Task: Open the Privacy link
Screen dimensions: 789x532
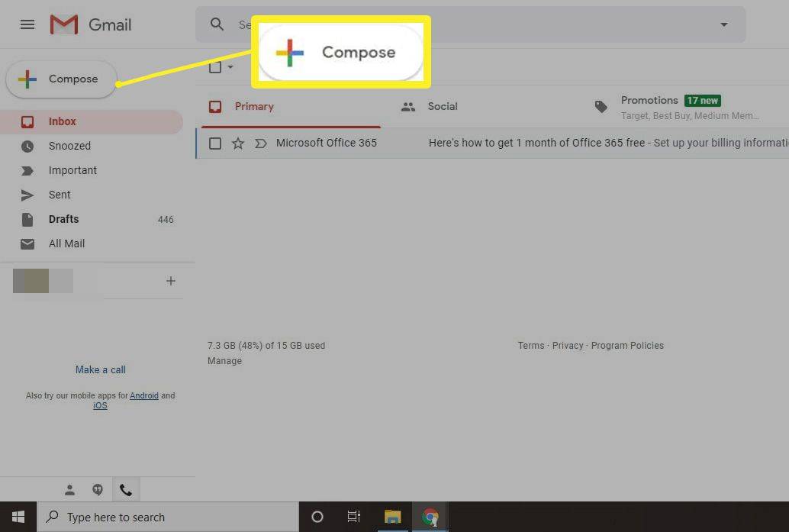Action: pos(568,346)
